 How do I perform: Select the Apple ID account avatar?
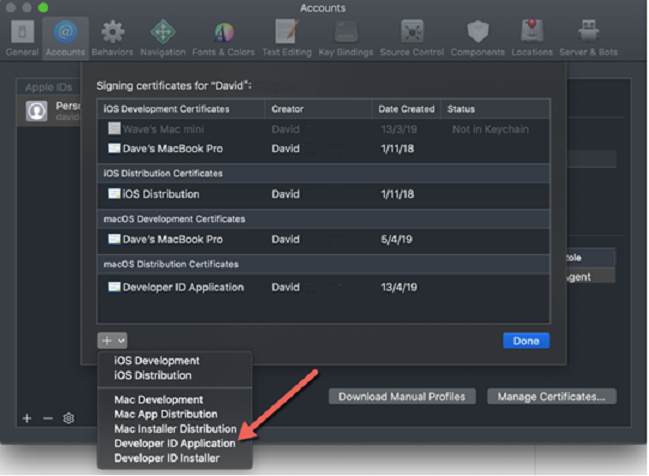[x=36, y=111]
